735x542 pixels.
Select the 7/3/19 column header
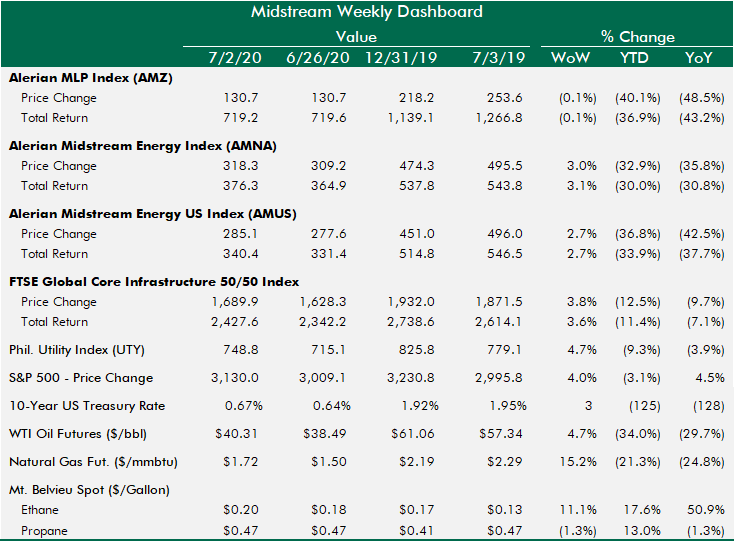click(499, 58)
